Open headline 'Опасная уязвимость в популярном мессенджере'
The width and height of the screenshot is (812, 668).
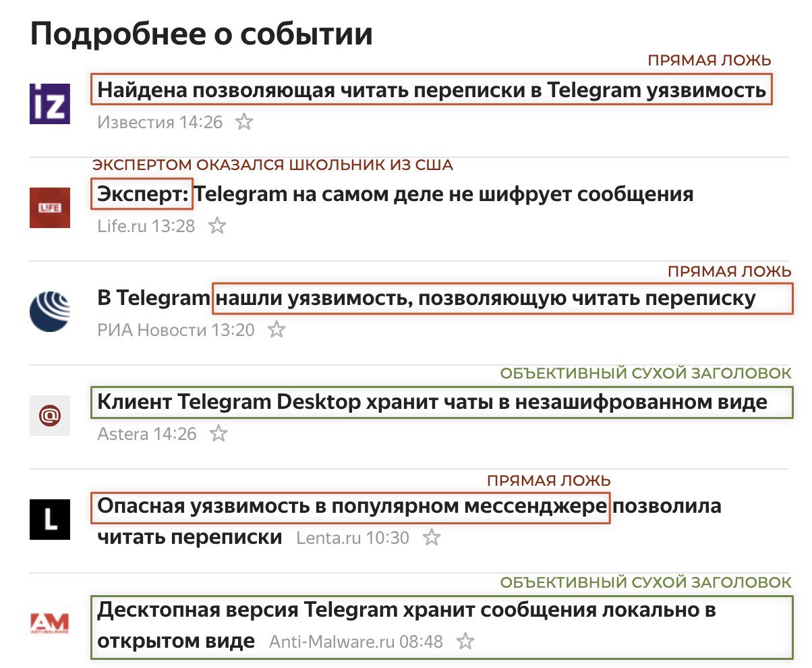(409, 522)
